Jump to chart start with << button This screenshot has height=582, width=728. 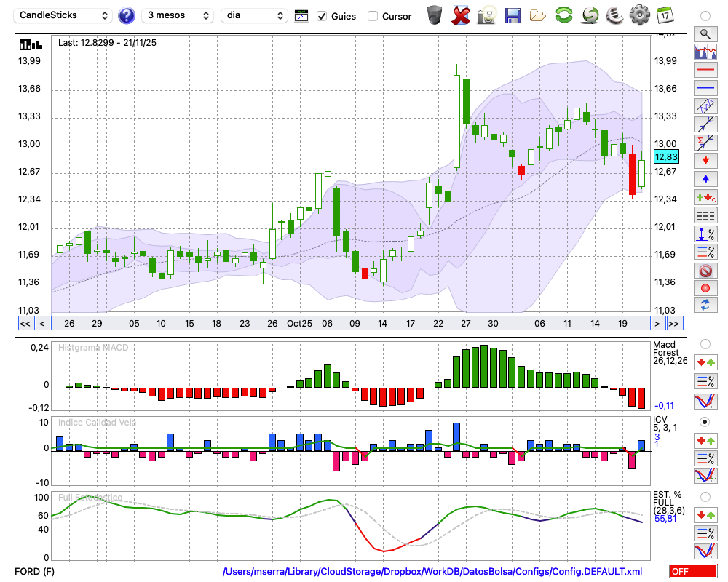pyautogui.click(x=25, y=323)
